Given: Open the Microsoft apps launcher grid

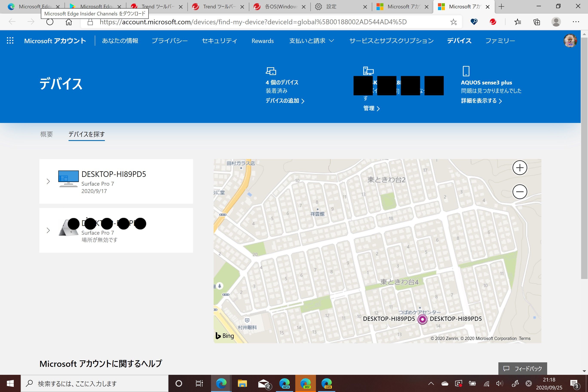Looking at the screenshot, I should 10,40.
